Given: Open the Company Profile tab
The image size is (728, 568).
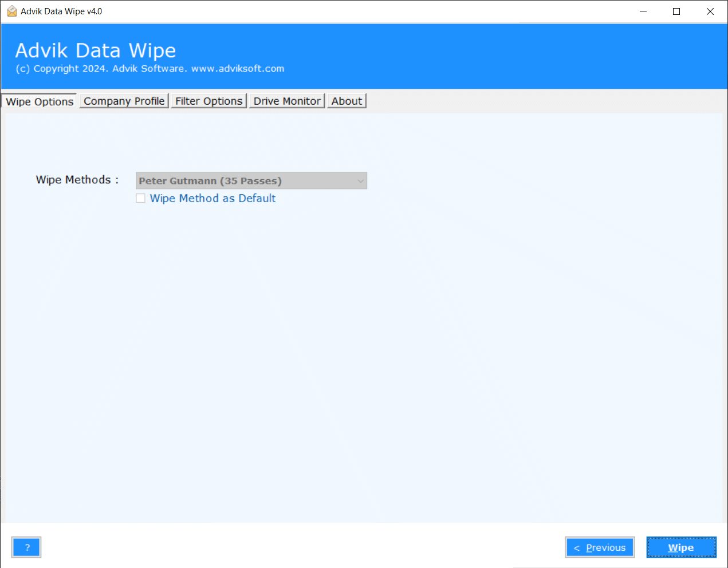Looking at the screenshot, I should [124, 101].
